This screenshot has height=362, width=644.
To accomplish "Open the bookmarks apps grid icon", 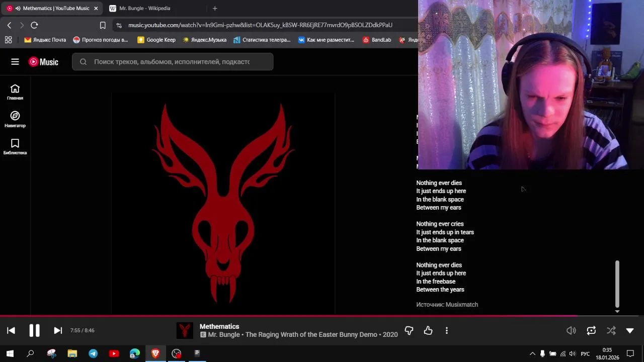I will pos(8,40).
